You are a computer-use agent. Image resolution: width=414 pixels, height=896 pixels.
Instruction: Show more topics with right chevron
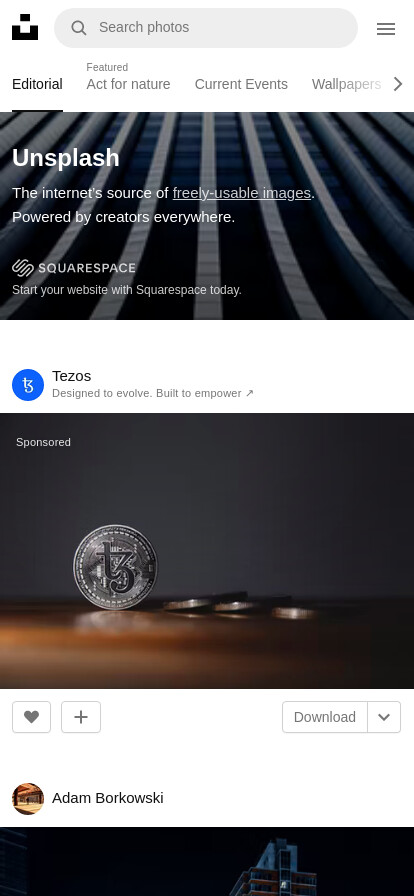coord(398,84)
